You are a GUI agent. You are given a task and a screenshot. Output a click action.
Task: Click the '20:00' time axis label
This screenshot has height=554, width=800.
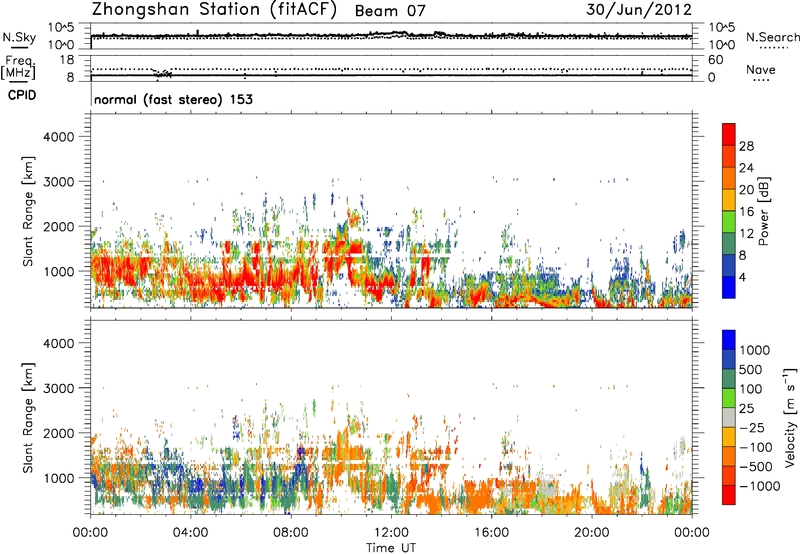tap(591, 533)
